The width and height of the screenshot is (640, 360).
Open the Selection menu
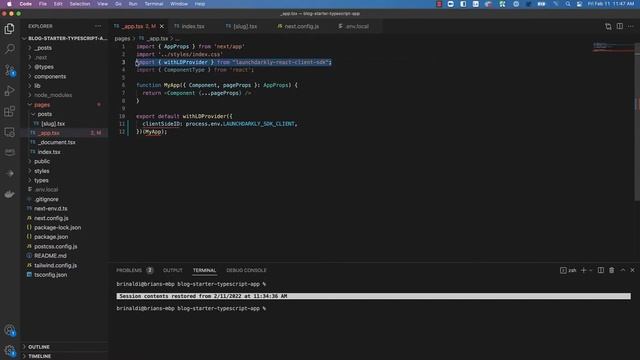tap(80, 4)
